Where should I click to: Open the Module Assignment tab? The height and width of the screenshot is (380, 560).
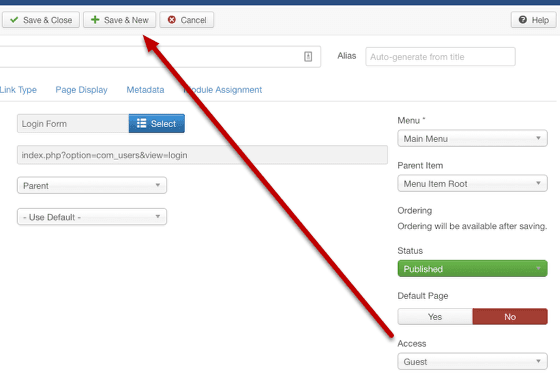(223, 90)
